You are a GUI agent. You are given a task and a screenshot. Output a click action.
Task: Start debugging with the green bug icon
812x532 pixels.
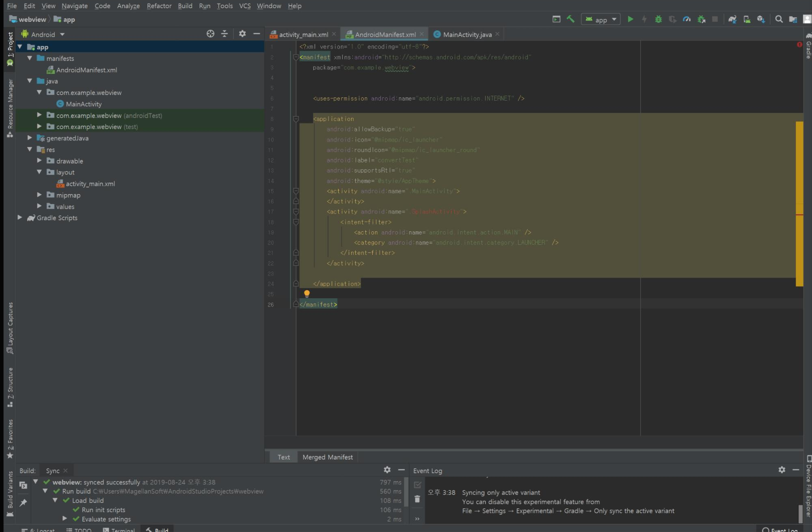[x=658, y=19]
